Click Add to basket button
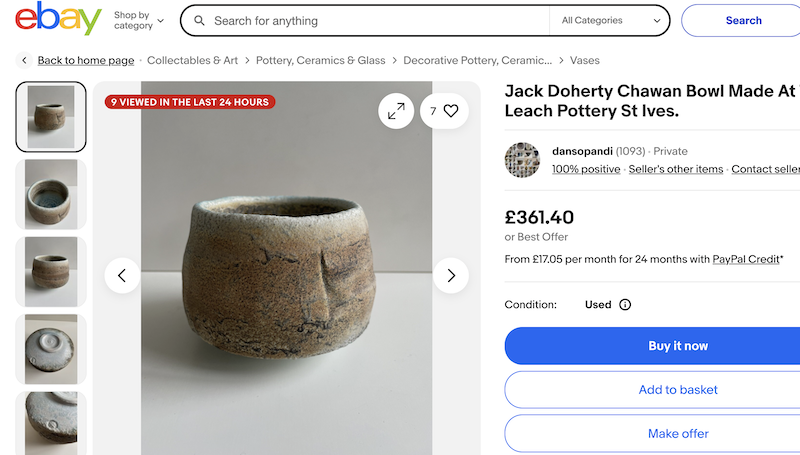Viewport: 800px width, 455px height. 677,390
